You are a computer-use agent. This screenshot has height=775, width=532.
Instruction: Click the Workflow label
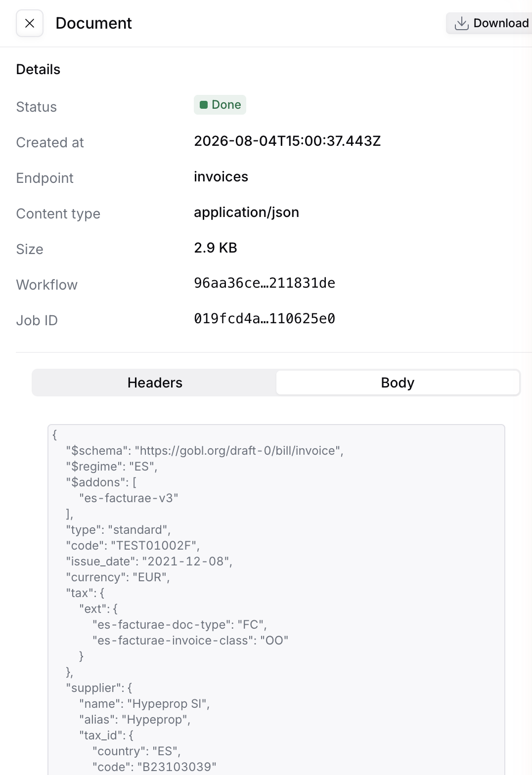47,285
